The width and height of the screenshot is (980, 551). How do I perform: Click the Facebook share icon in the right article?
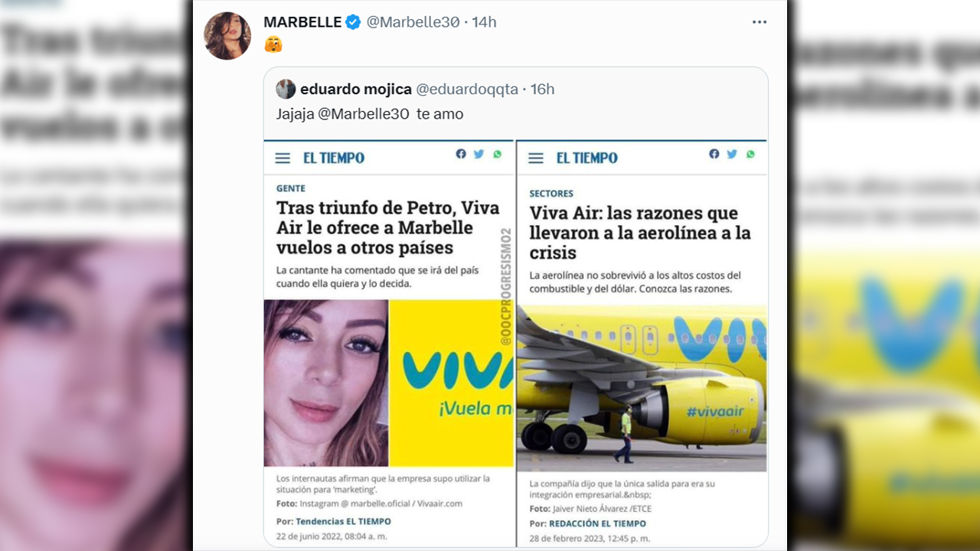pyautogui.click(x=714, y=154)
